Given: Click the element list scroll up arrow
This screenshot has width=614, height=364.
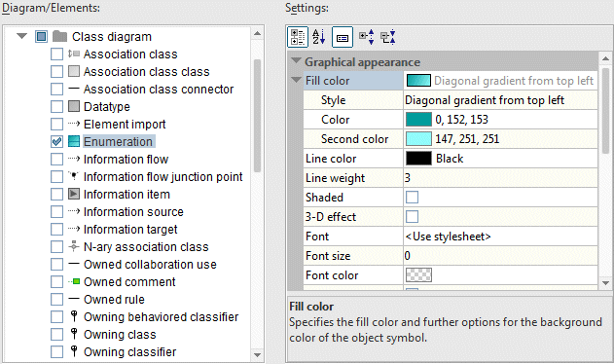Looking at the screenshot, I should [x=257, y=33].
